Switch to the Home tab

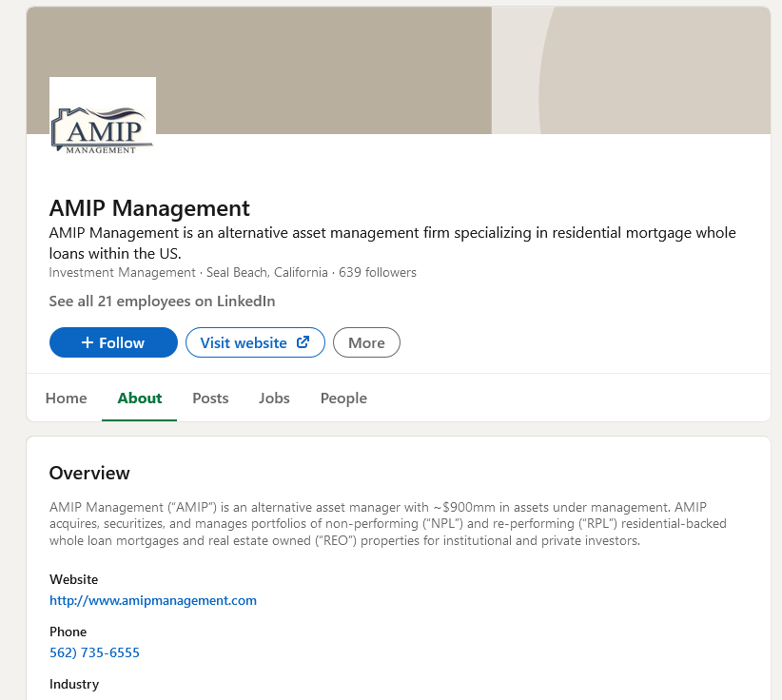66,398
